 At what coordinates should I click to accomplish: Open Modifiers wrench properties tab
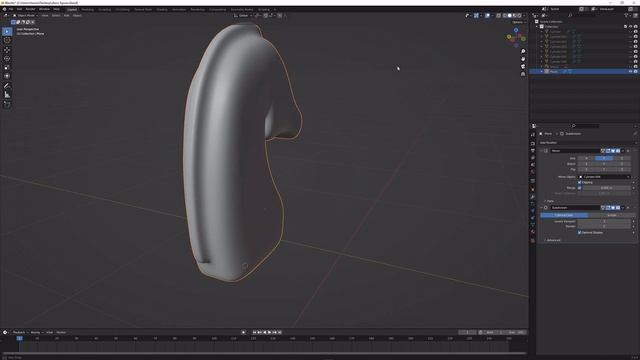pyautogui.click(x=533, y=197)
